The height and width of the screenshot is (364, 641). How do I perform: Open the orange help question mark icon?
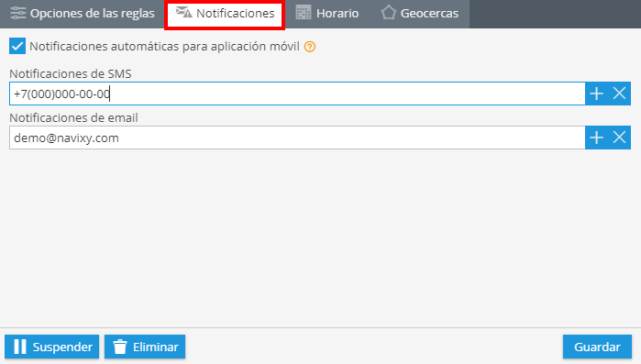310,47
